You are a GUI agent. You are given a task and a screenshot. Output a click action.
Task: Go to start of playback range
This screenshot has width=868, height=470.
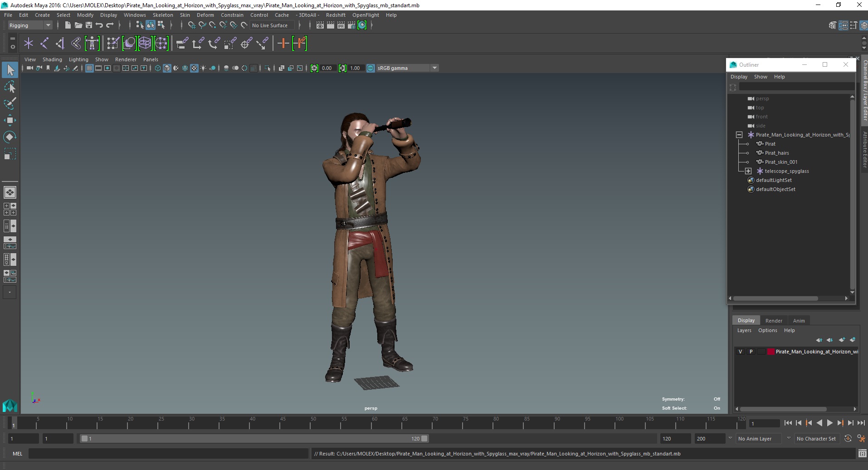788,423
